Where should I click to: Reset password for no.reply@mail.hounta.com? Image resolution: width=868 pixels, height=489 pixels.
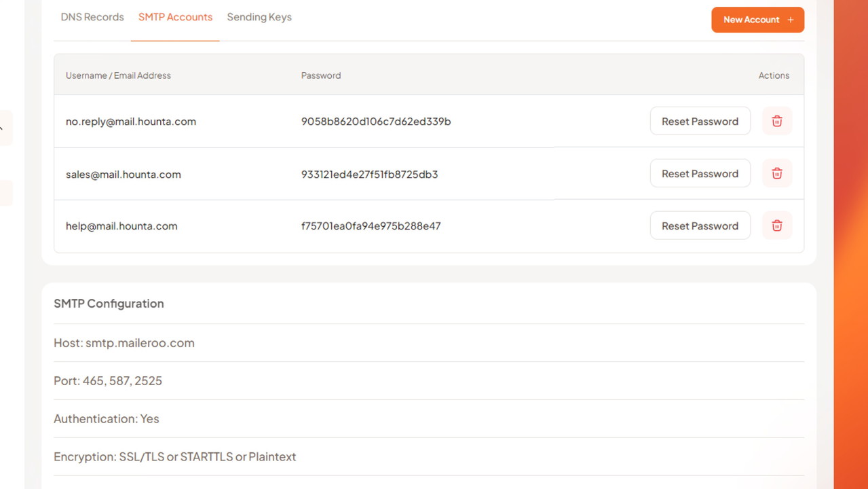pos(700,121)
